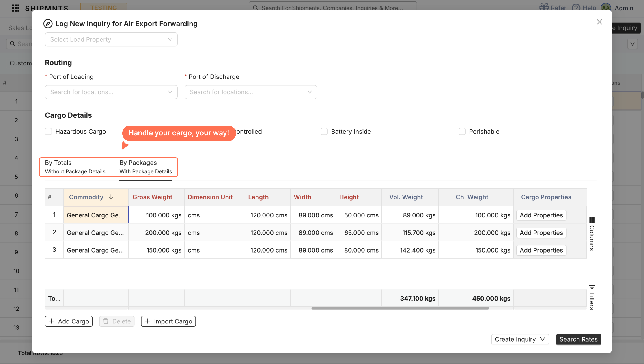Expand the Select Load Property dropdown
This screenshot has height=364, width=644.
pyautogui.click(x=111, y=39)
